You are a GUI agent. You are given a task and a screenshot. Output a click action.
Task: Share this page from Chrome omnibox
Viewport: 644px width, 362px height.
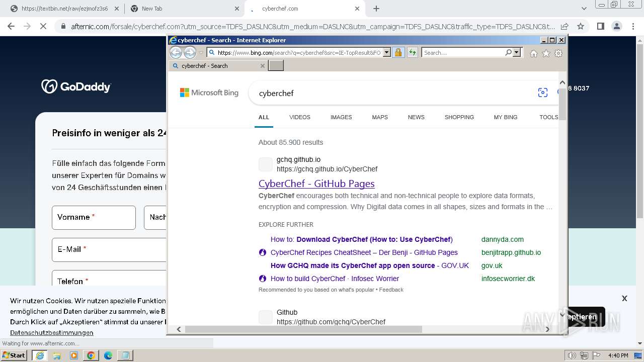(565, 26)
